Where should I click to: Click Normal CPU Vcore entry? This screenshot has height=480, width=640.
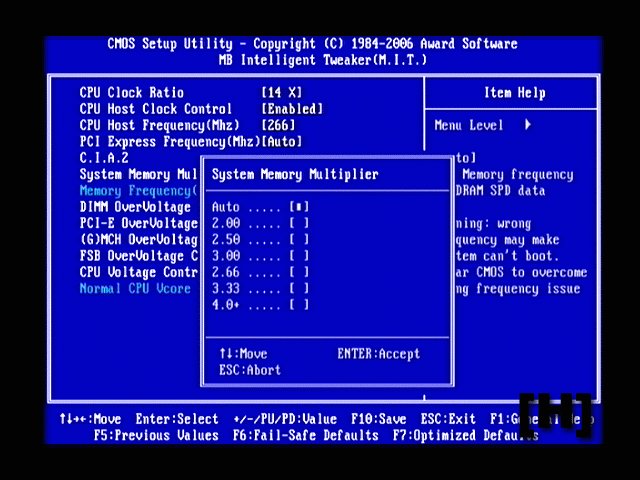134,288
